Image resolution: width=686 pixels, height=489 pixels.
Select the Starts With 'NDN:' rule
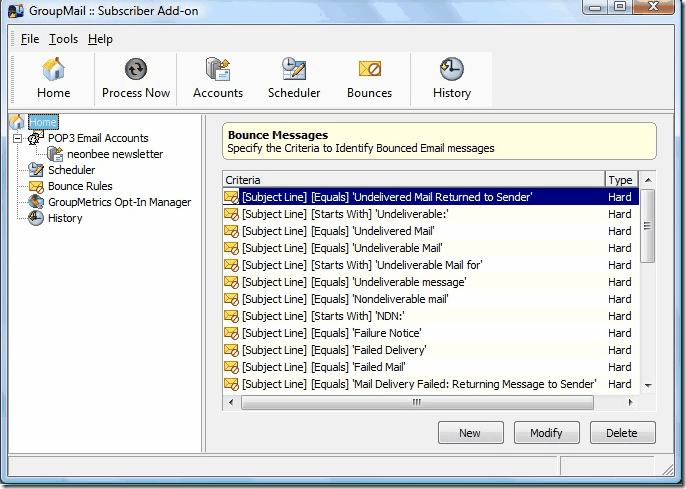pos(430,316)
